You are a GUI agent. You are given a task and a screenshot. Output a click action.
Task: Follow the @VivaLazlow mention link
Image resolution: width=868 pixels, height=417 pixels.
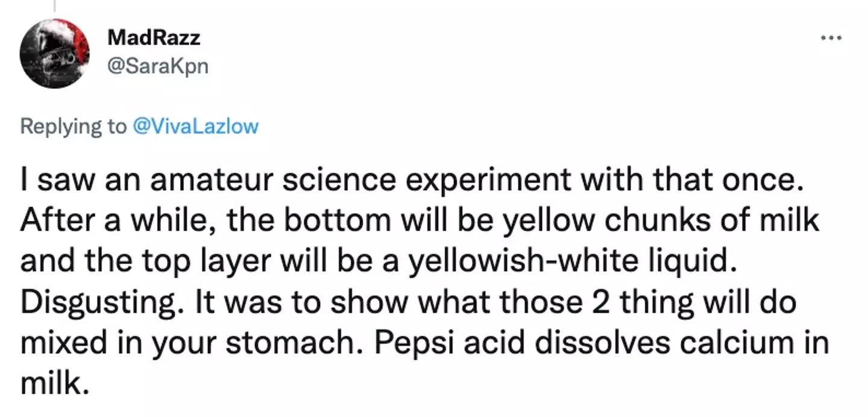pos(196,126)
